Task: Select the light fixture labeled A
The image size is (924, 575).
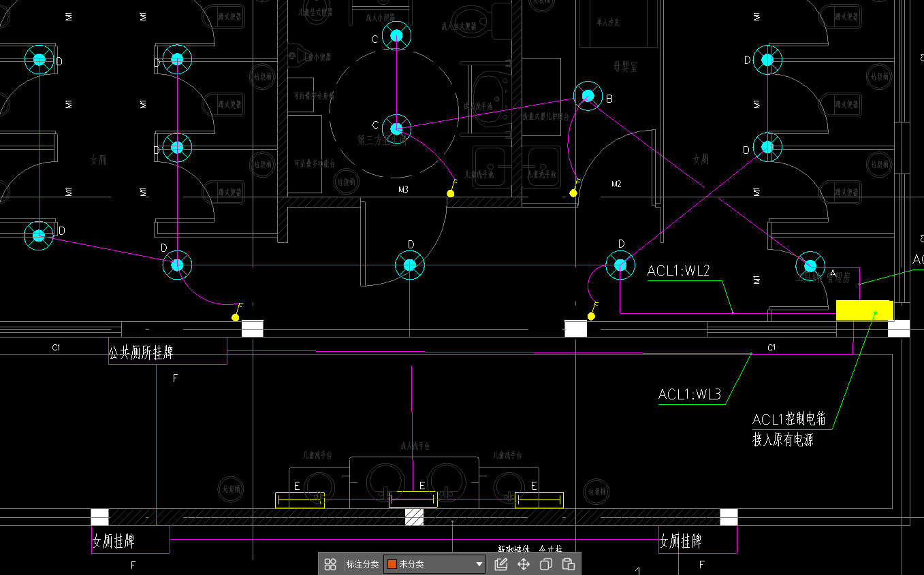Action: (810, 265)
